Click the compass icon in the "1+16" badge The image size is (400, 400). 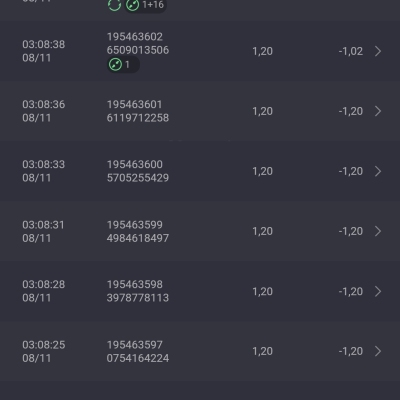(x=132, y=5)
